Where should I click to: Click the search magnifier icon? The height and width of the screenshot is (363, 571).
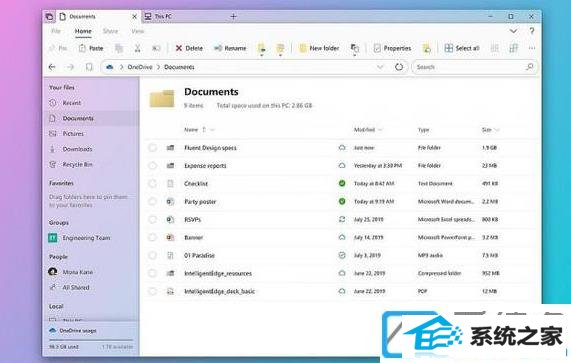point(529,67)
